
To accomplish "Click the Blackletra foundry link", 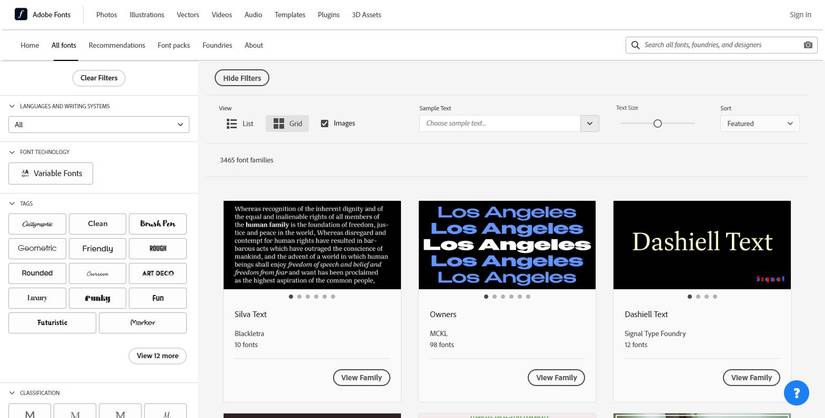I will click(x=249, y=334).
